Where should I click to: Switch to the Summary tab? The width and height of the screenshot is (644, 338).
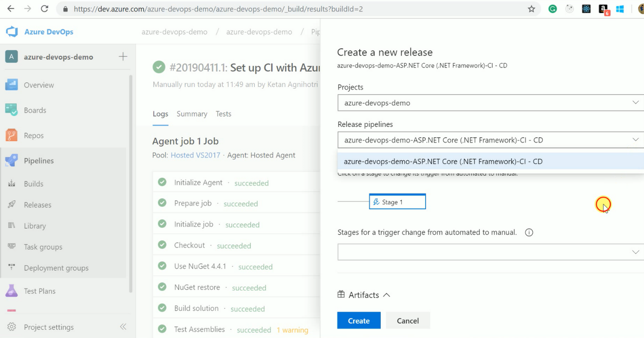192,114
